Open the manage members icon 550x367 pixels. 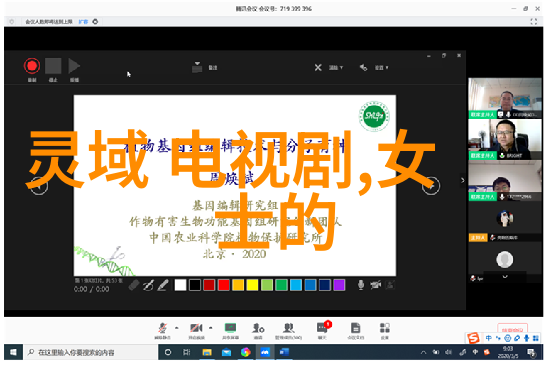point(288,331)
